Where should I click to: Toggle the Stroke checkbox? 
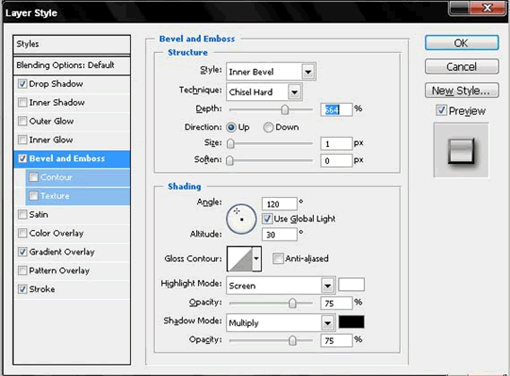[x=22, y=289]
